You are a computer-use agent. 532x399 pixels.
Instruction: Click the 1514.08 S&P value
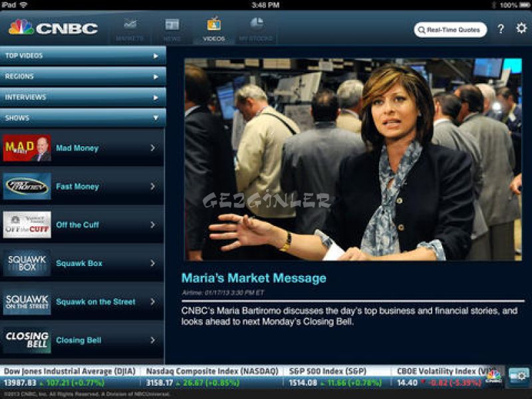coord(303,383)
